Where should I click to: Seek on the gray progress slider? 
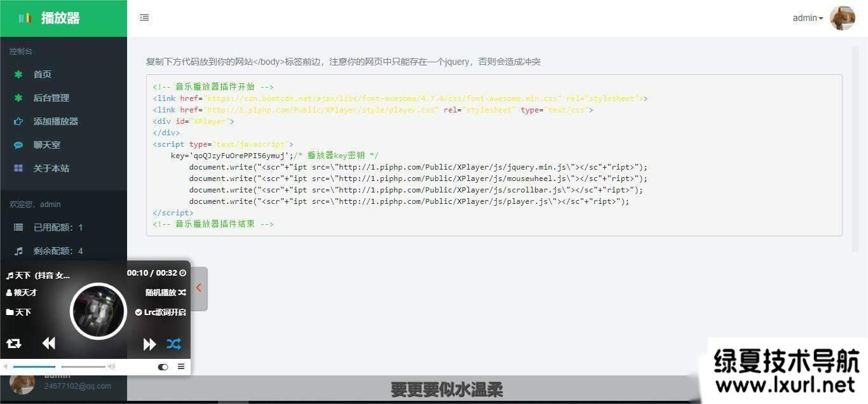[83, 367]
